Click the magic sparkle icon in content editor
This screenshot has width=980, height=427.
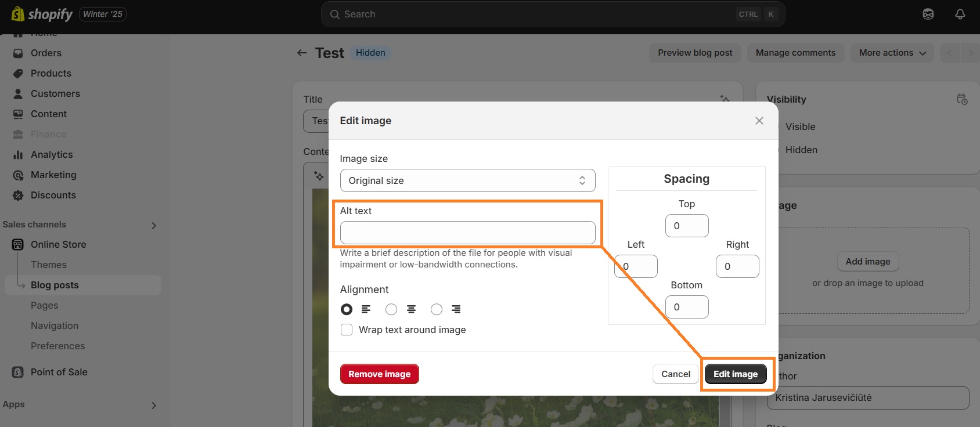coord(319,175)
